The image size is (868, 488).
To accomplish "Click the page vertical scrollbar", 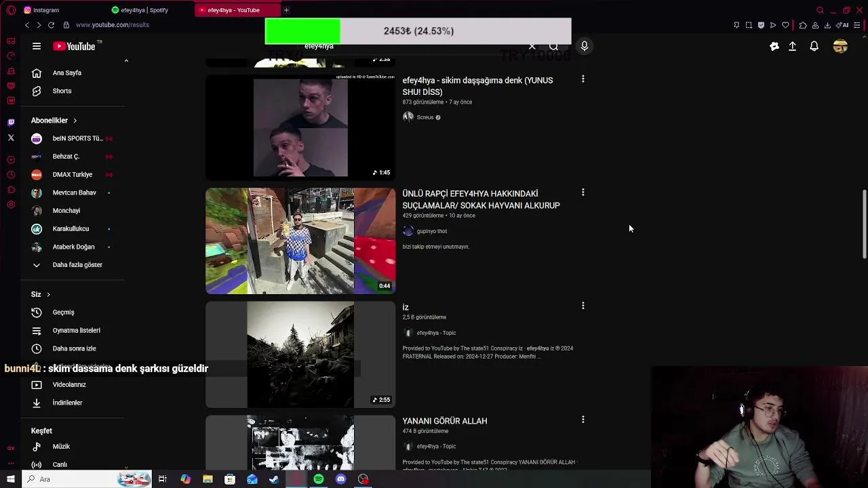I will 864,224.
